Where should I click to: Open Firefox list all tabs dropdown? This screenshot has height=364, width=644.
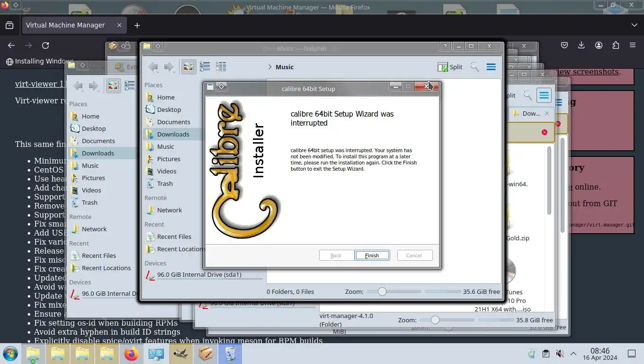pyautogui.click(x=635, y=25)
